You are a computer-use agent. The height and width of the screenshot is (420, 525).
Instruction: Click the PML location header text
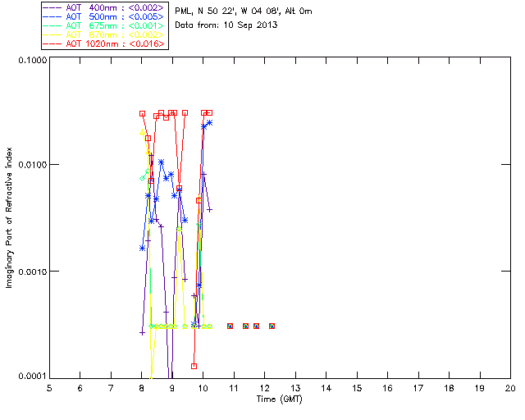click(x=244, y=11)
